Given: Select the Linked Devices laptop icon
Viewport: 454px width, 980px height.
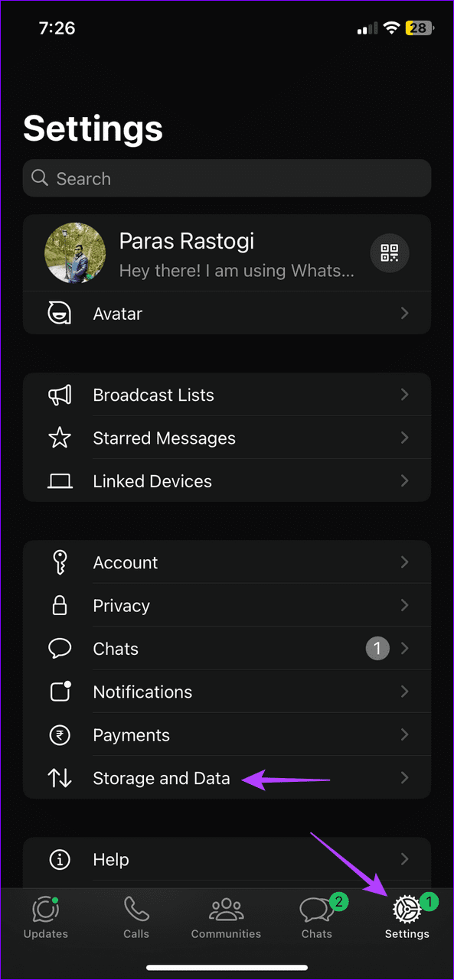Looking at the screenshot, I should 60,480.
